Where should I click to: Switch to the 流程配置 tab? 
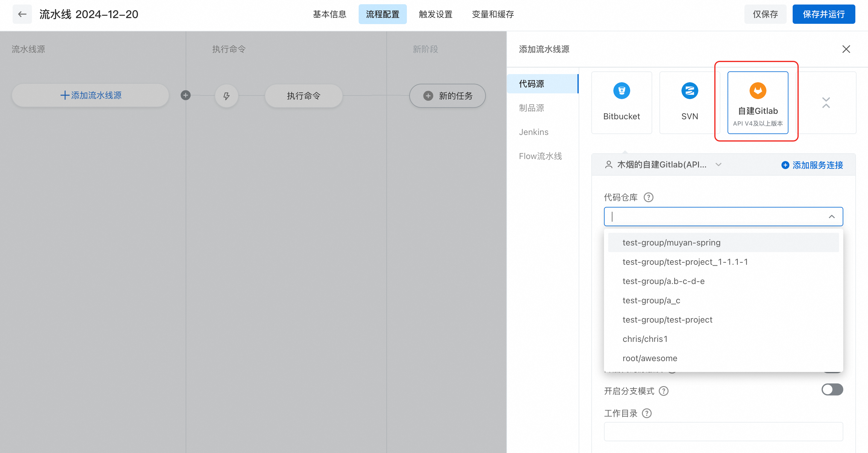click(382, 14)
